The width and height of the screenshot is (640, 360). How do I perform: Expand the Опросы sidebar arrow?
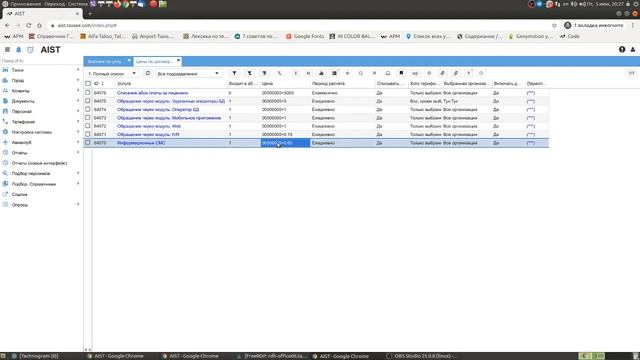pos(78,204)
